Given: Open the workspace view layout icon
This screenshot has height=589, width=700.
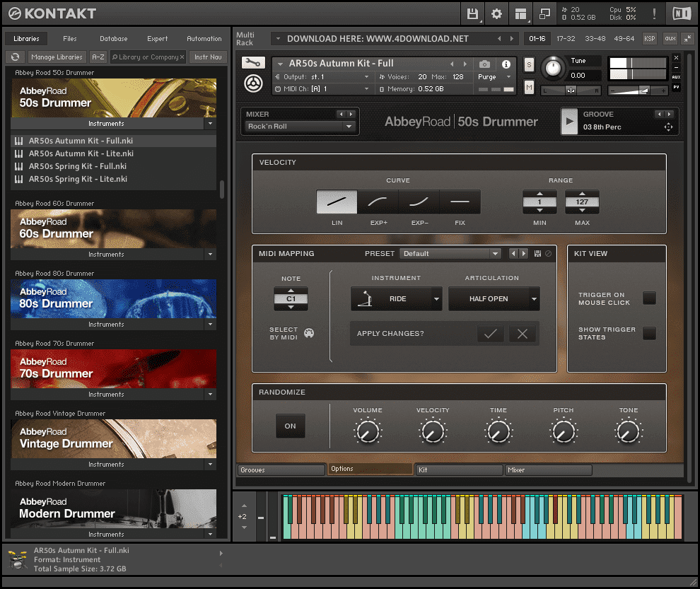Looking at the screenshot, I should pyautogui.click(x=521, y=13).
